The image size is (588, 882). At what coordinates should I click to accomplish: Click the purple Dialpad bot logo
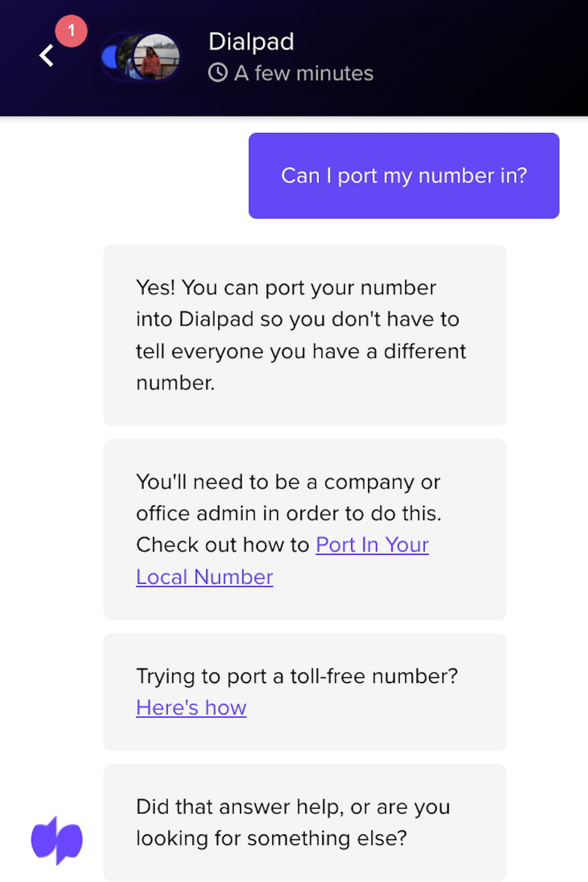[x=57, y=840]
